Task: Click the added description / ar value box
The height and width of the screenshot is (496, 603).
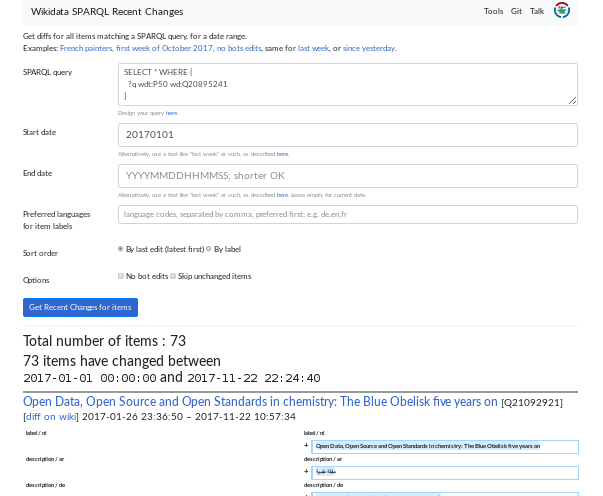Action: point(445,473)
